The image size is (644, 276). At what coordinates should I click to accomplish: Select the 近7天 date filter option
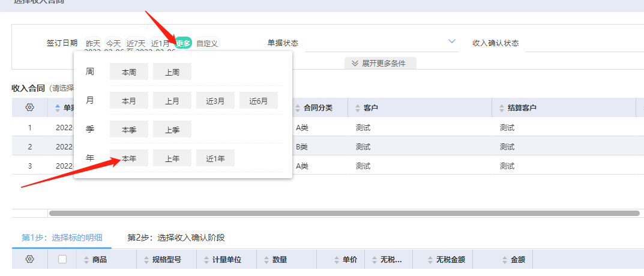(x=136, y=43)
